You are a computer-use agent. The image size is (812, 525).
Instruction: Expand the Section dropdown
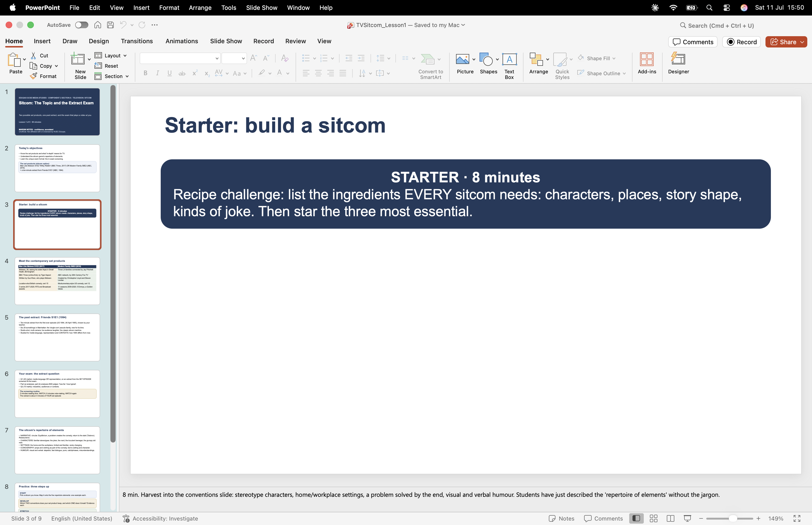coord(127,76)
